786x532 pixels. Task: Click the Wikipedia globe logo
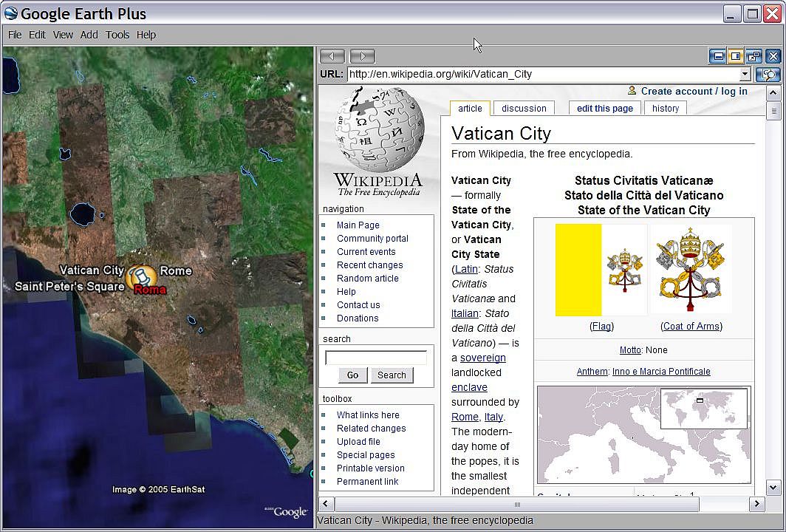(380, 129)
